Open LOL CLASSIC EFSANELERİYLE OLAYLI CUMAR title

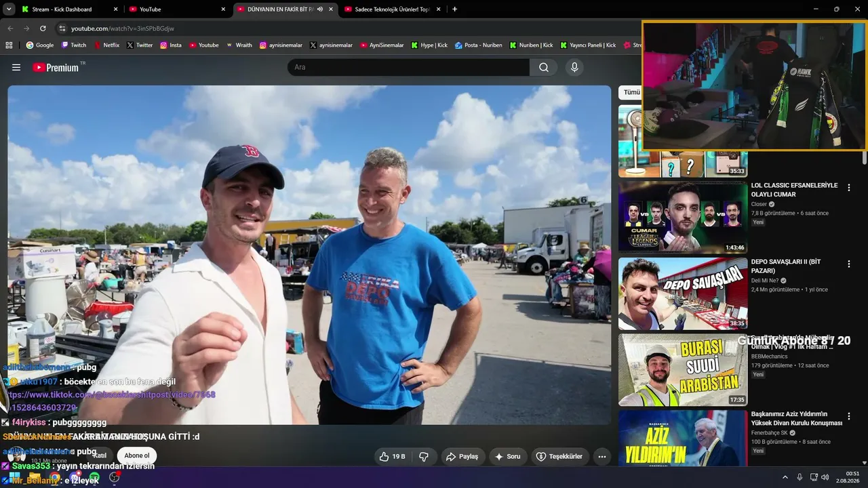pyautogui.click(x=794, y=190)
